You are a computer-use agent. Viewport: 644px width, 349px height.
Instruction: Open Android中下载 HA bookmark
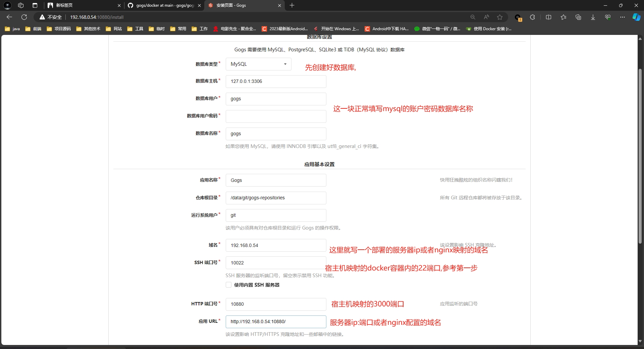click(387, 29)
